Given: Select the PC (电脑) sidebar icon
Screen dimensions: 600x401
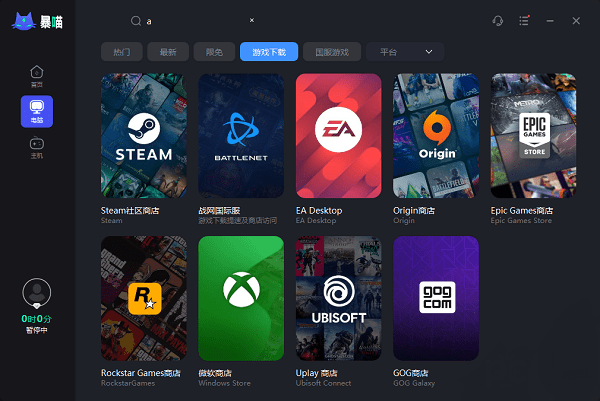Looking at the screenshot, I should coord(37,111).
